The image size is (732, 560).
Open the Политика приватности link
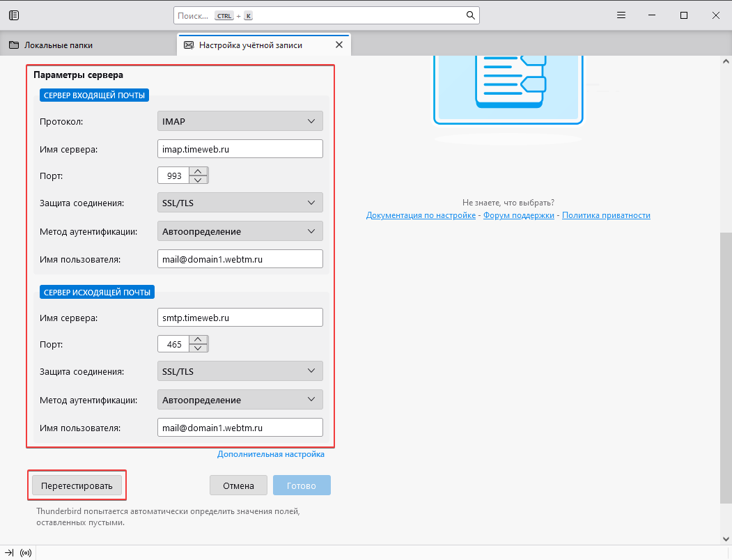(606, 215)
